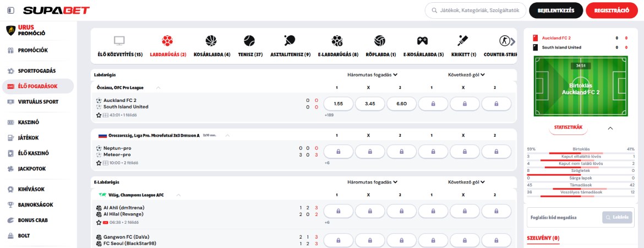Click the Bejelentkezés login button
The width and height of the screenshot is (644, 248).
pyautogui.click(x=556, y=10)
